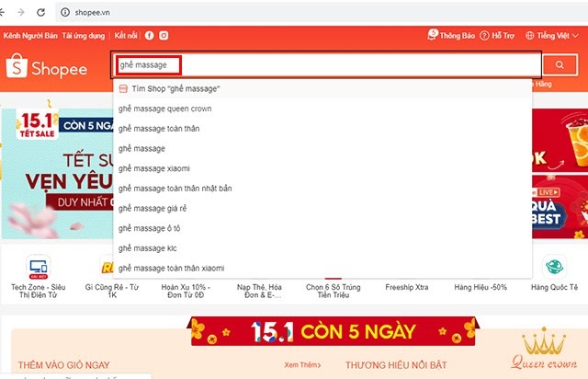Click THÊM VÀO GIỎ NGAY heading
This screenshot has width=588, height=379.
coord(63,364)
